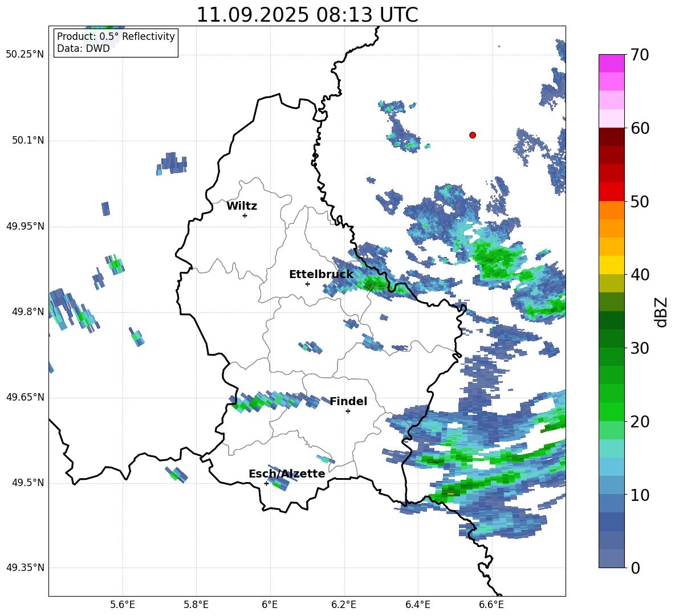This screenshot has width=675, height=616.
Task: Click the title '11.09.2025 08:13 UTC'
Action: coord(307,15)
